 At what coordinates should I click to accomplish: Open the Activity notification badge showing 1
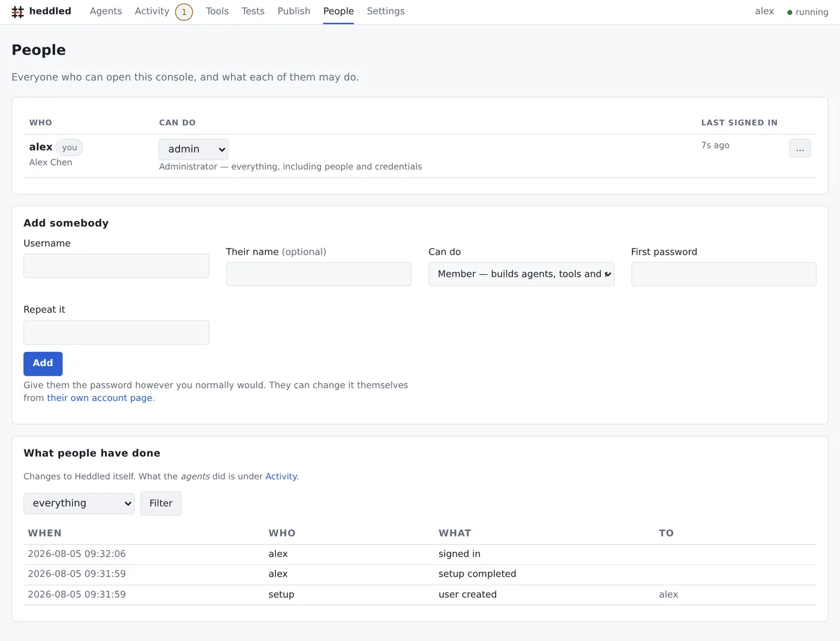point(184,12)
